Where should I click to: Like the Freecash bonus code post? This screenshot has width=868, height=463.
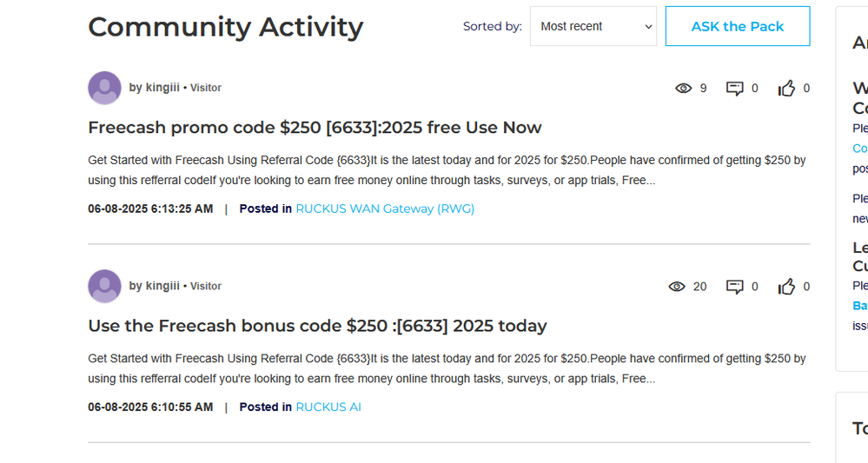[x=786, y=286]
